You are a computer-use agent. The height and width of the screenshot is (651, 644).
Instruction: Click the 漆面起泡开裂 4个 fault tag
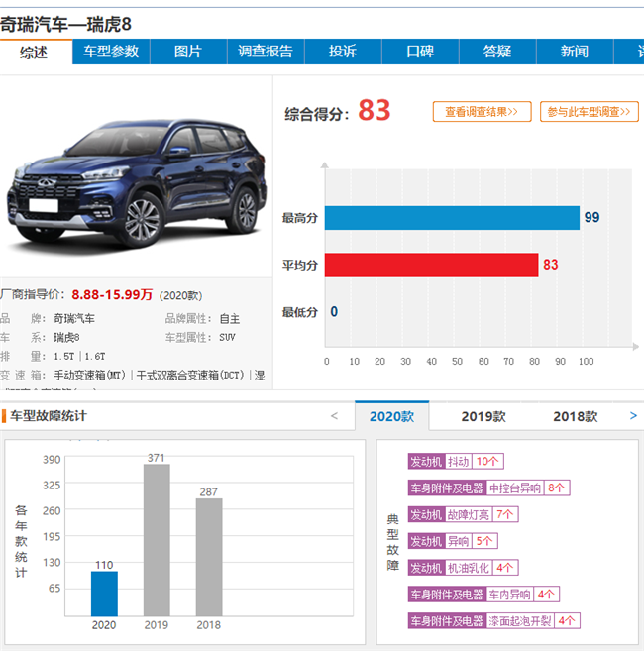coord(493,621)
